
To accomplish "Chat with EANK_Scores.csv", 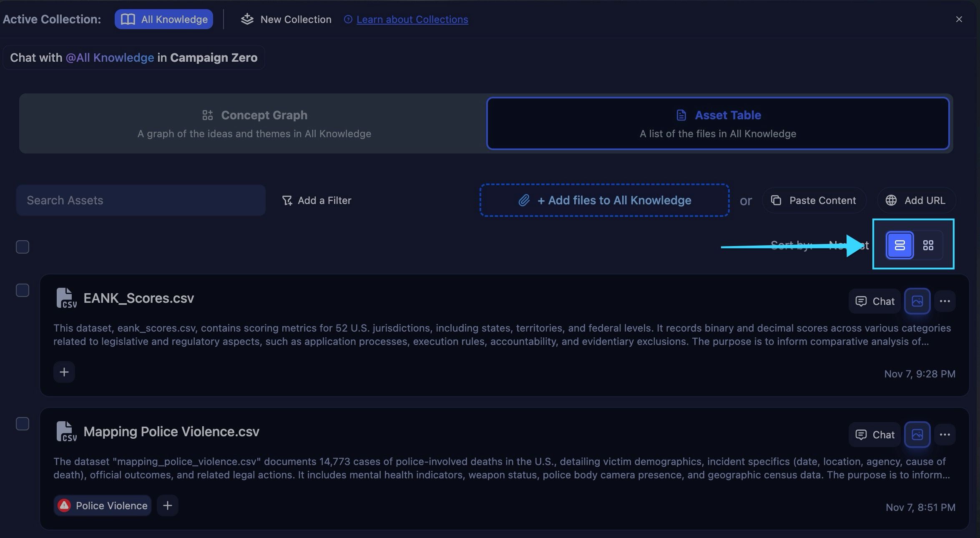I will pos(874,301).
